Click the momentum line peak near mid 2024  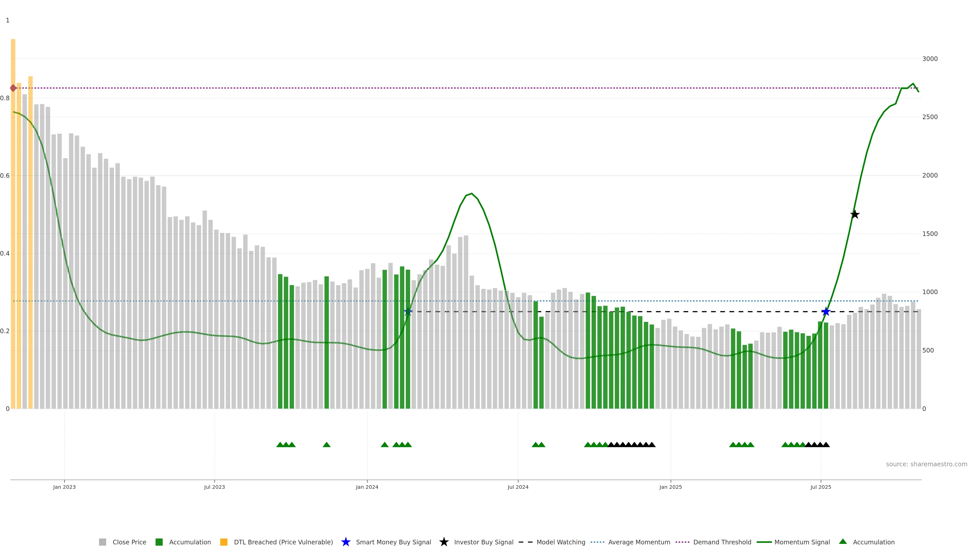[x=472, y=194]
